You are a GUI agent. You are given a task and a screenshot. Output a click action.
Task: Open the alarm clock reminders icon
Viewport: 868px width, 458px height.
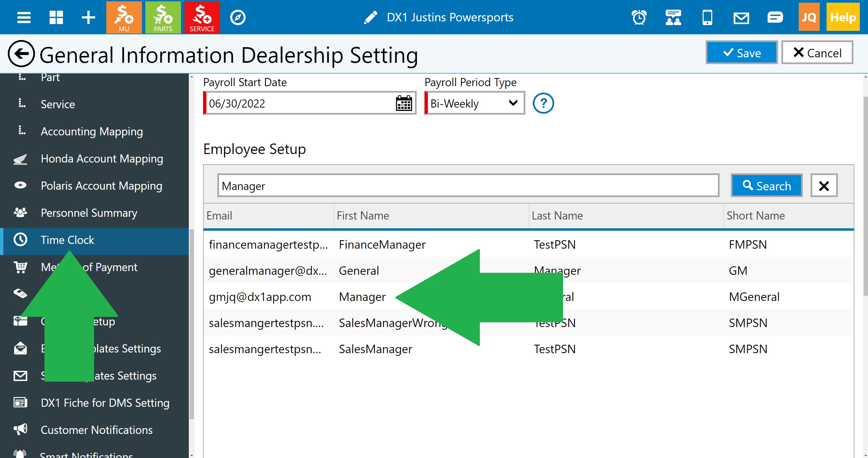tap(639, 17)
